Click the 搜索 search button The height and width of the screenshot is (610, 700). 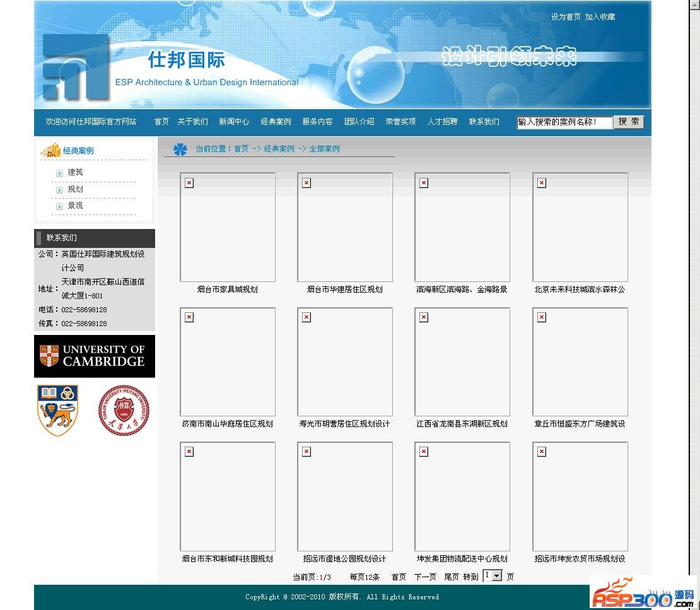(629, 122)
